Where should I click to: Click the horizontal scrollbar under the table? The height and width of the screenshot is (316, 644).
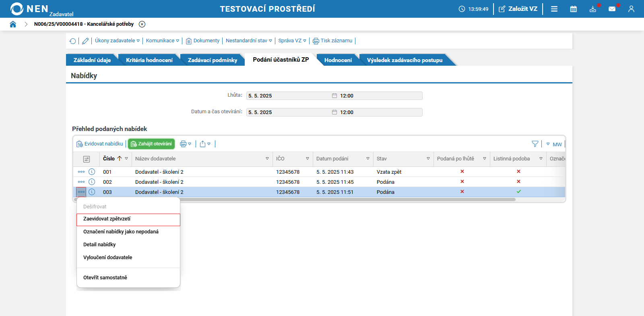click(295, 200)
